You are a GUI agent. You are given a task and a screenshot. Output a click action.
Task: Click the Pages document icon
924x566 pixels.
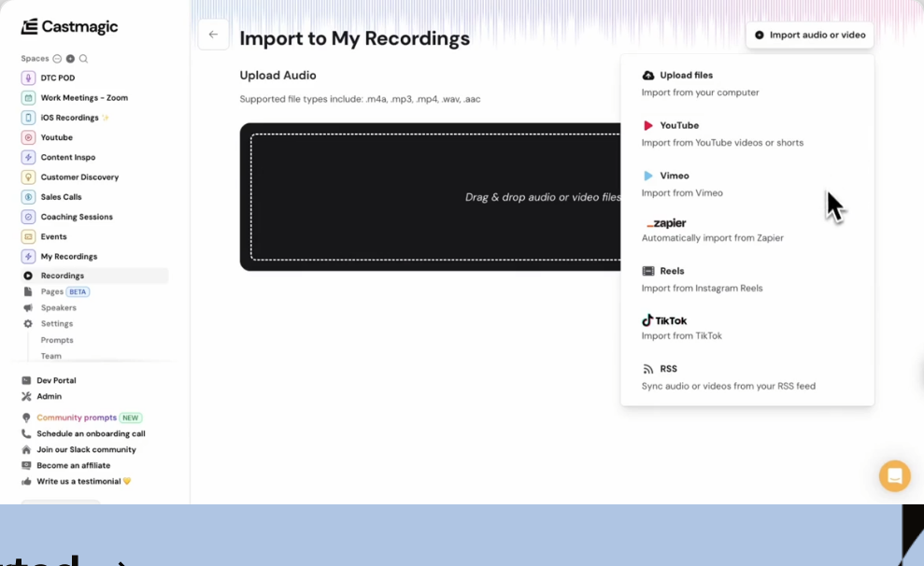click(x=28, y=291)
